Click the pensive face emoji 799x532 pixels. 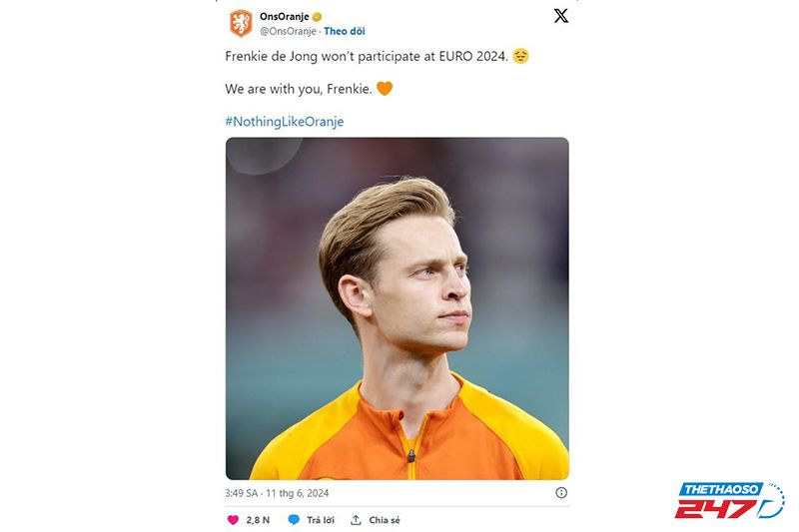520,57
